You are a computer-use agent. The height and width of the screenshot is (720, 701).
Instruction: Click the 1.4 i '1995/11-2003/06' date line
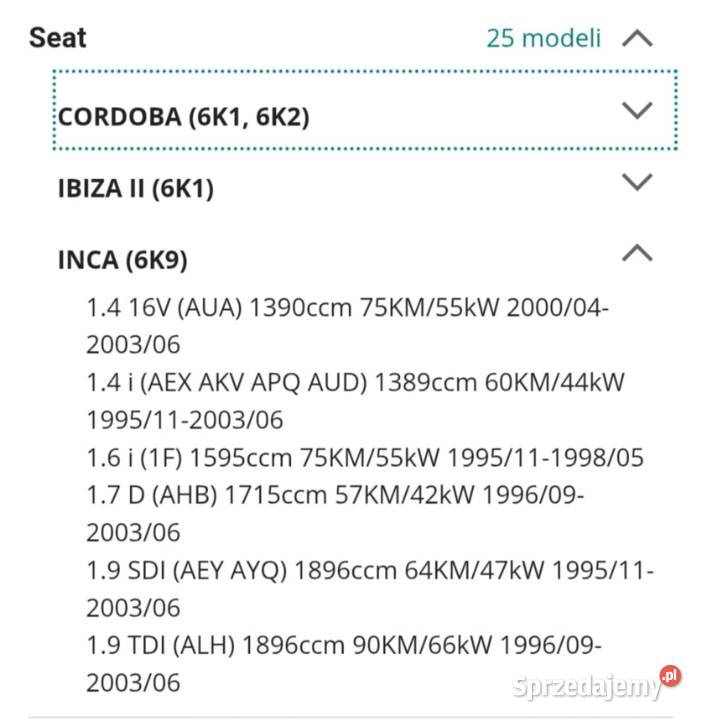(x=185, y=420)
